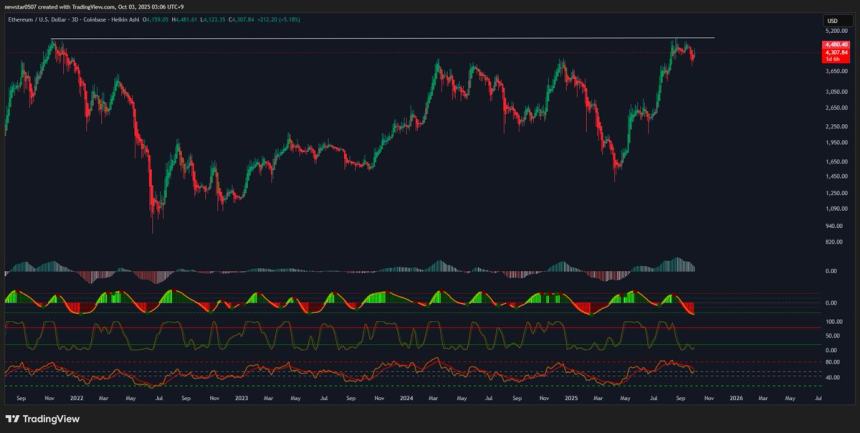860x433 pixels.
Task: Click the 2024 label on time axis
Action: pos(407,398)
